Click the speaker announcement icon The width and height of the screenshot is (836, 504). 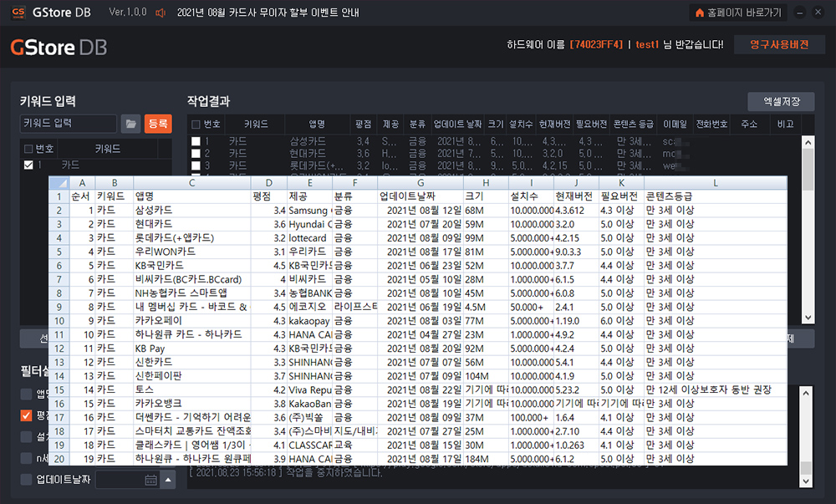coord(161,13)
